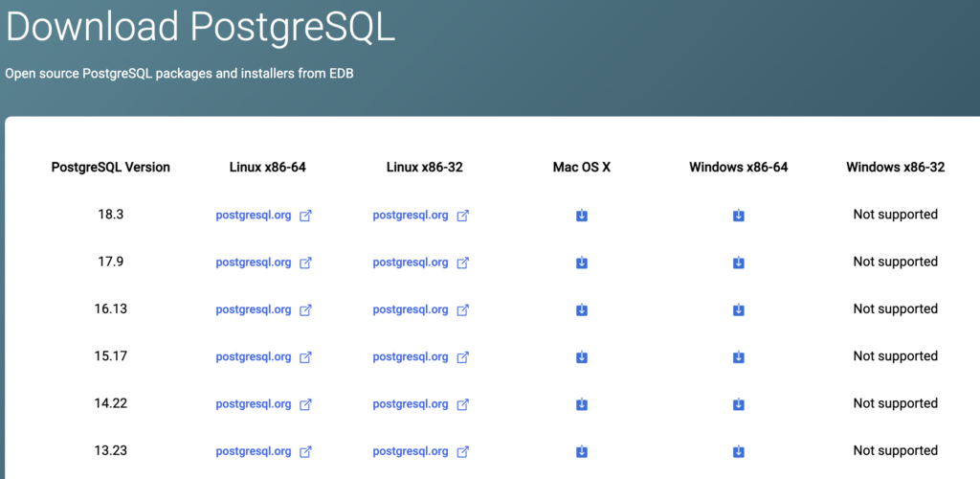Download PostgreSQL 15.17 for Windows x86-64

pyautogui.click(x=738, y=357)
